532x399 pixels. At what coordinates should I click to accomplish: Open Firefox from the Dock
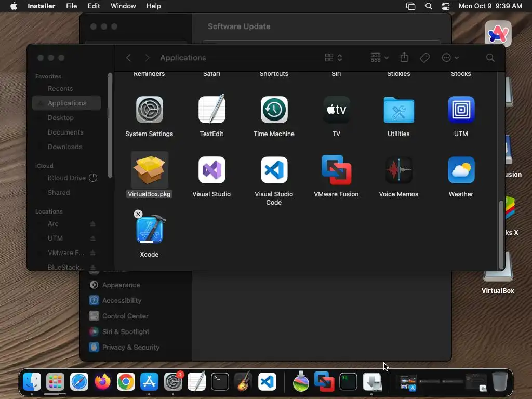[x=102, y=382]
